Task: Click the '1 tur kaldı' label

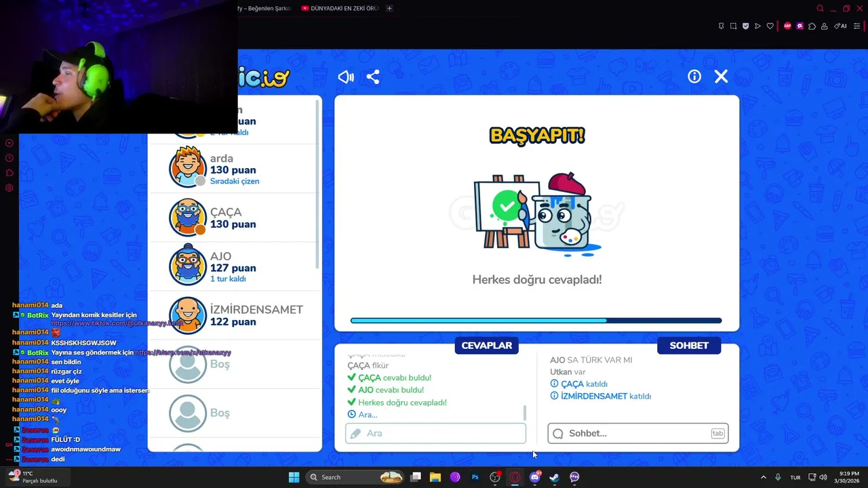Action: [x=228, y=279]
